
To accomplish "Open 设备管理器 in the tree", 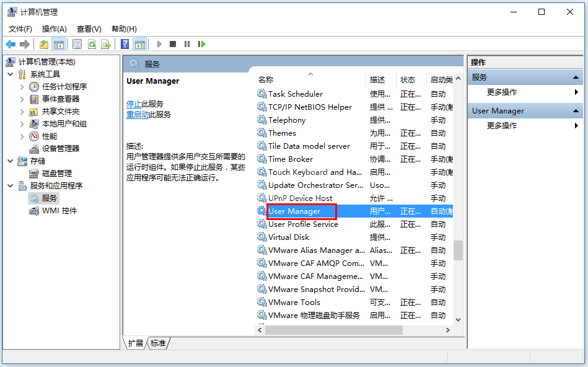I will (x=60, y=149).
